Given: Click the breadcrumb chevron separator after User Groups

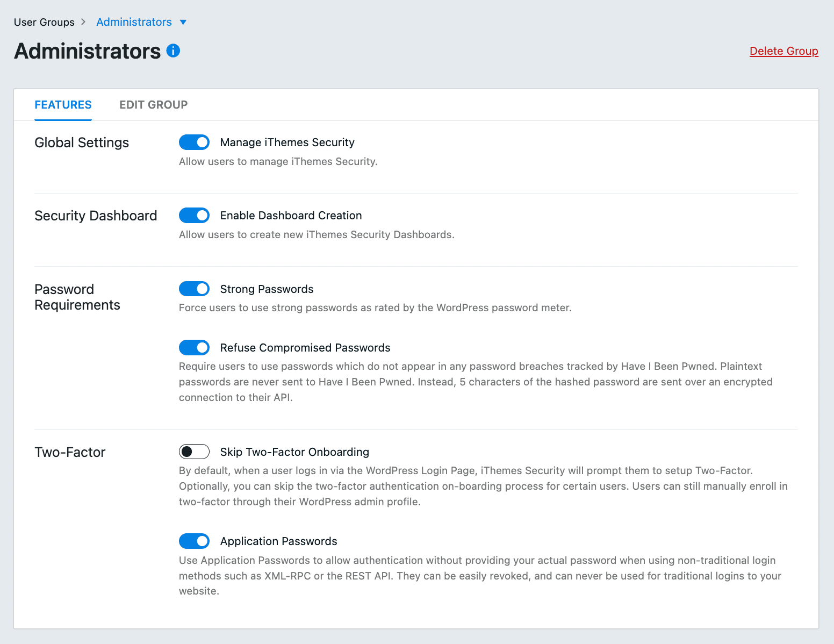Looking at the screenshot, I should pyautogui.click(x=83, y=22).
